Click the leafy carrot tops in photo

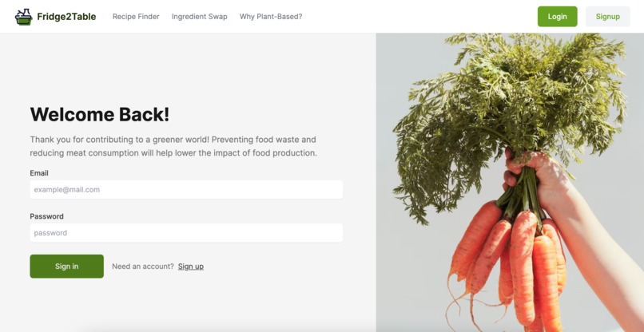coord(509,107)
